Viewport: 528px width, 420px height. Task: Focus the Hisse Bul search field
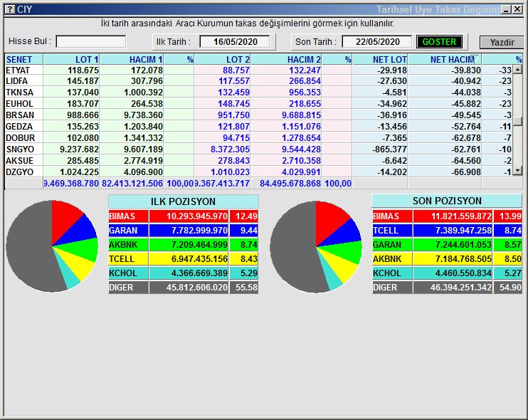click(91, 42)
